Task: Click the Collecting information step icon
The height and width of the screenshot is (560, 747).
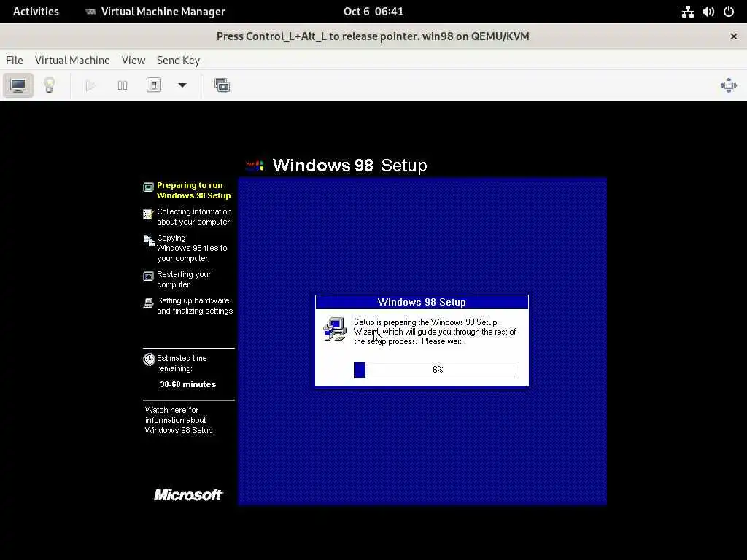Action: 148,214
